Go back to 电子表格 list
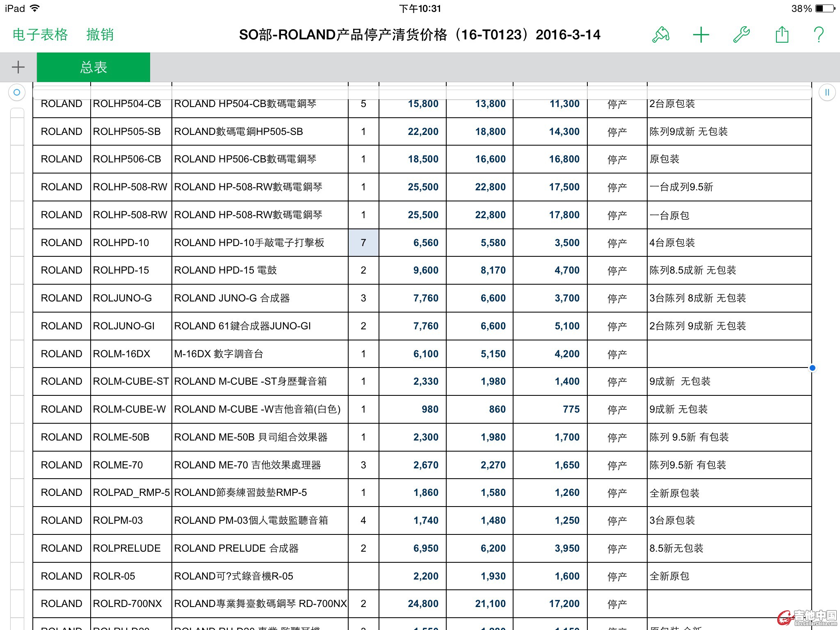Screen dimensions: 840x630 (40, 35)
